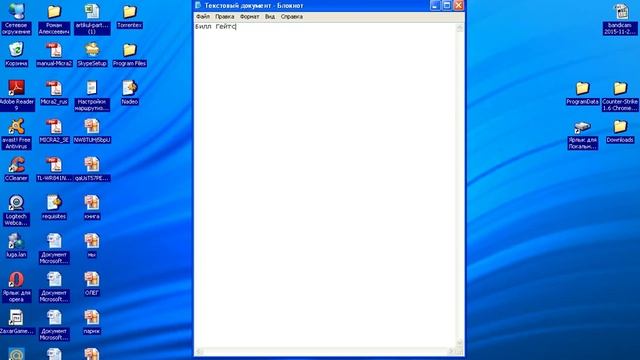This screenshot has height=360, width=640.
Task: Close the Notepad window
Action: tap(458, 5)
